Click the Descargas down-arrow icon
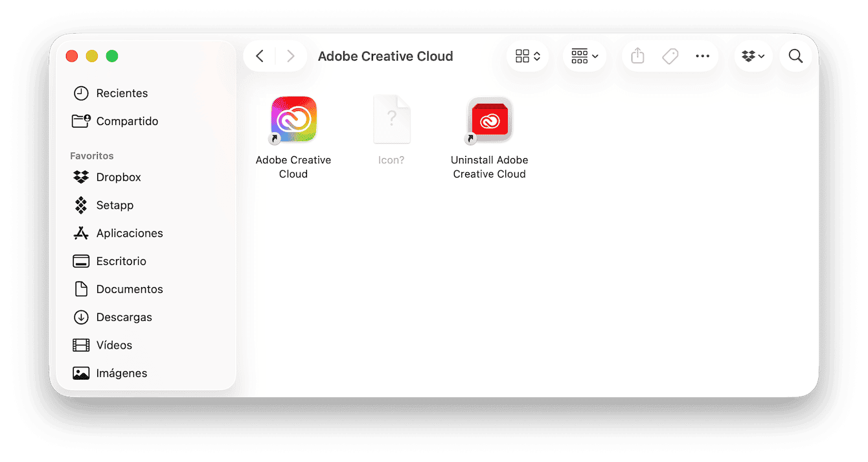The image size is (868, 462). pos(81,317)
